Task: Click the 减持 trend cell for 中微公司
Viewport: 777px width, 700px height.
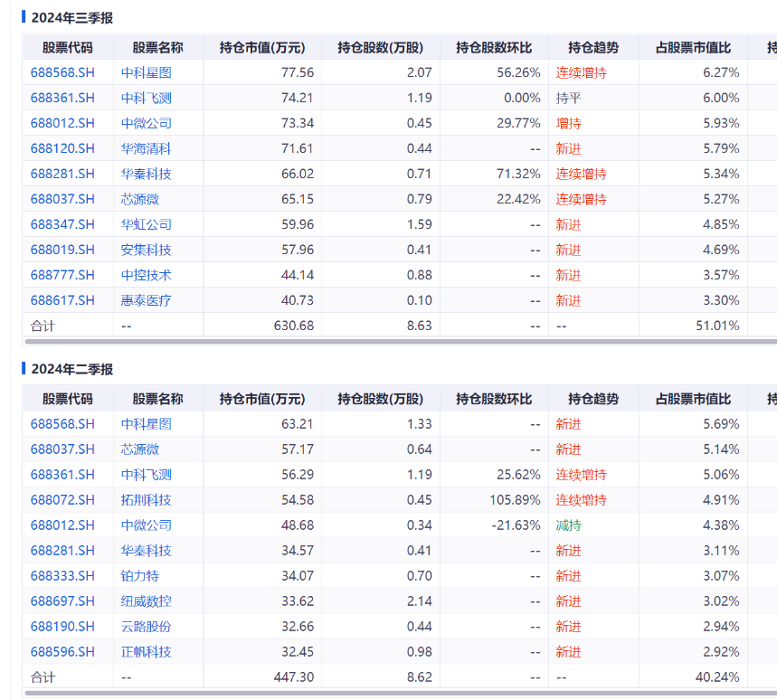Action: (568, 525)
